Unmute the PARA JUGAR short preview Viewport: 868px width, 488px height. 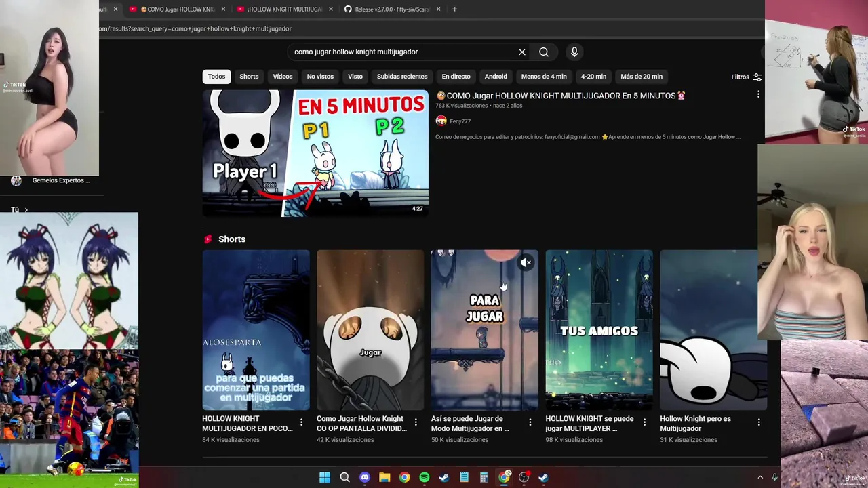pyautogui.click(x=526, y=262)
